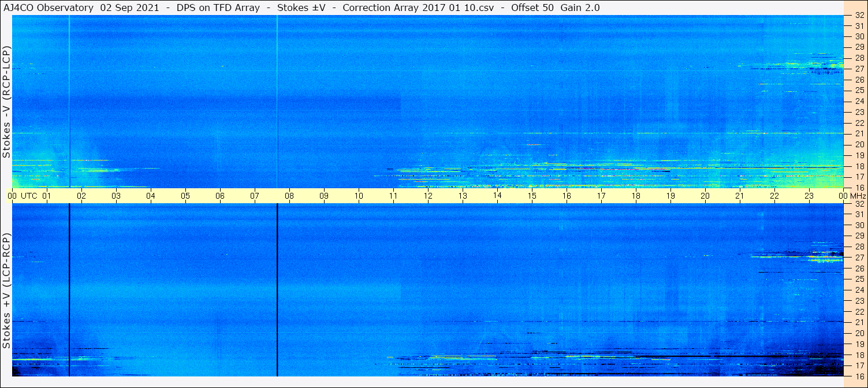Click the 29 MHz label of the Stokes +V panel
868x388 pixels.
coord(859,236)
